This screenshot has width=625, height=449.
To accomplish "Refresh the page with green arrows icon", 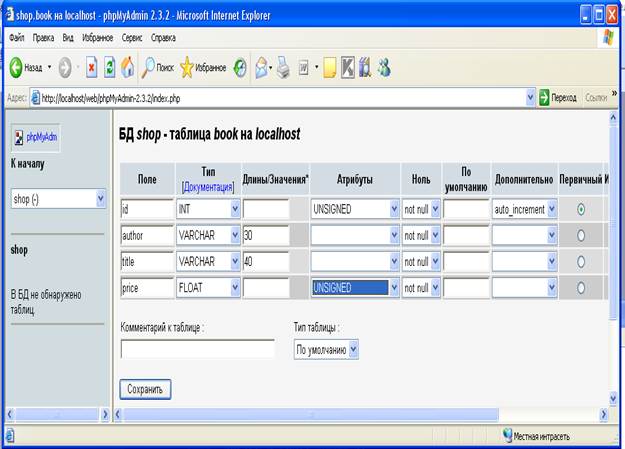I will point(110,67).
